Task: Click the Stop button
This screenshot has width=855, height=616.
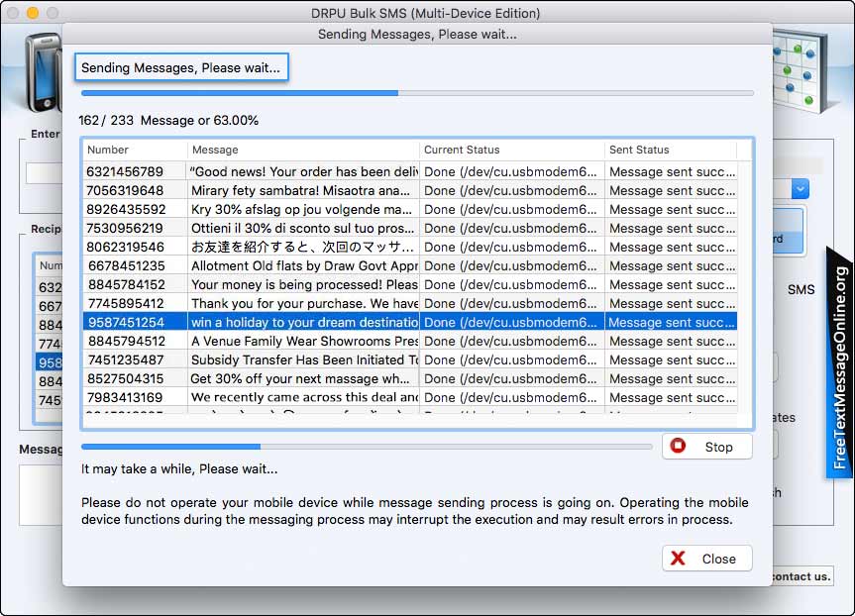Action: (x=706, y=447)
